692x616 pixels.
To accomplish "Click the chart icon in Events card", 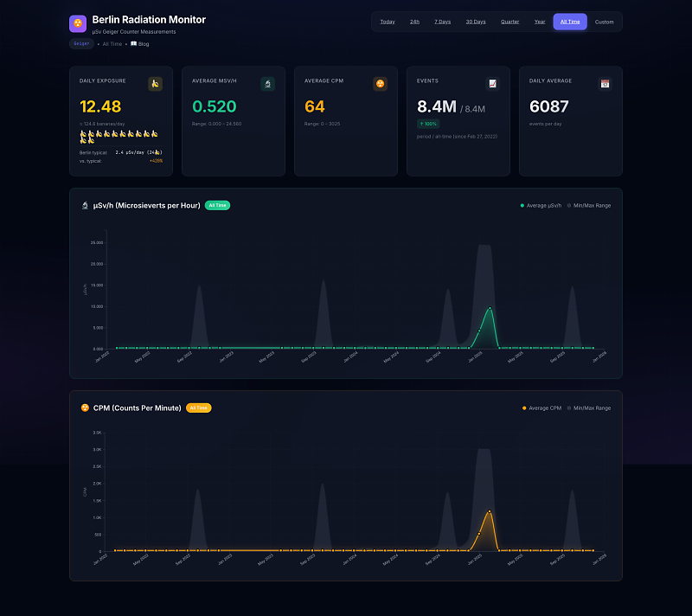I will pyautogui.click(x=492, y=84).
